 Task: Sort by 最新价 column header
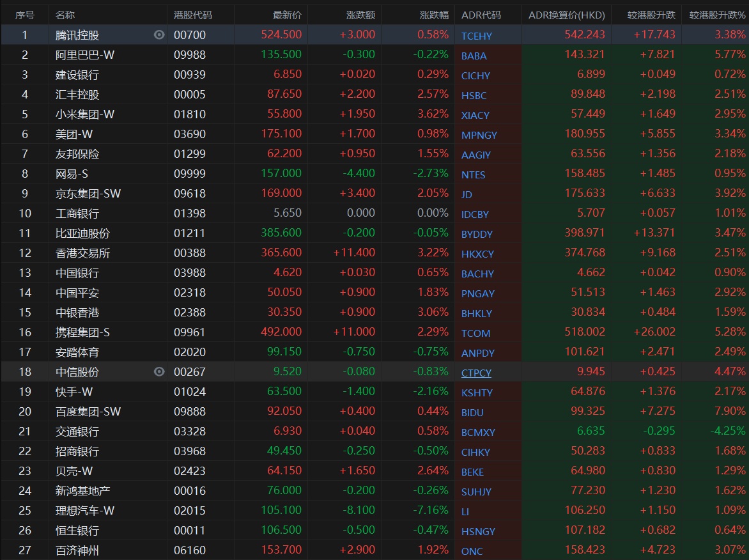[x=287, y=15]
